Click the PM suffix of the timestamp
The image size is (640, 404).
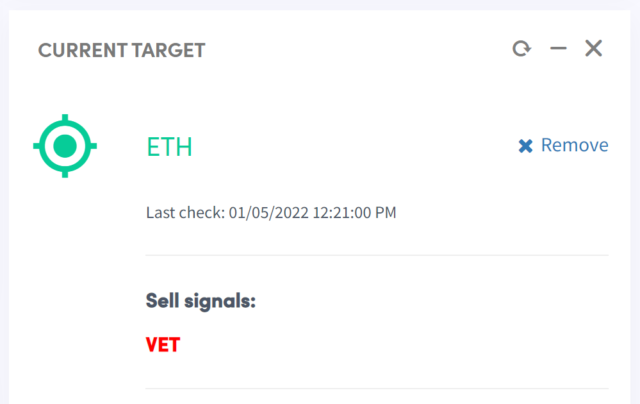(386, 213)
